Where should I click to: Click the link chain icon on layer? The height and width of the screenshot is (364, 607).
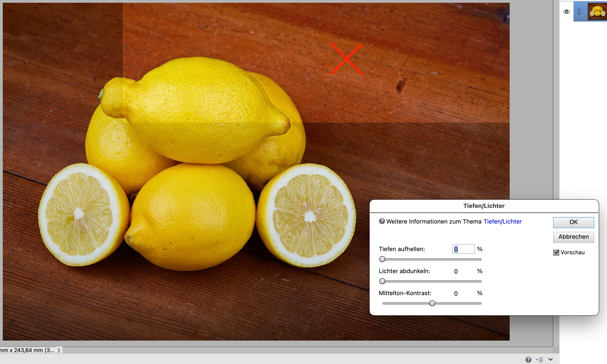(579, 11)
